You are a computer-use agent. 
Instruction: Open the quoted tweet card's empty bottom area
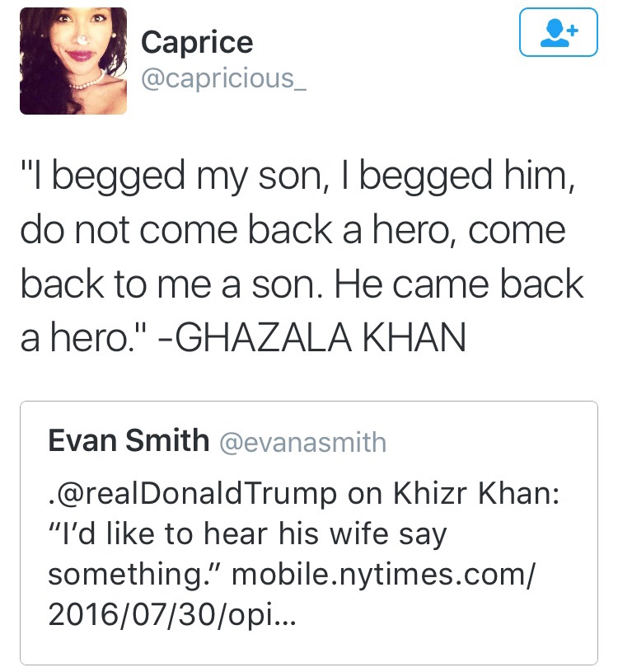pos(308,647)
